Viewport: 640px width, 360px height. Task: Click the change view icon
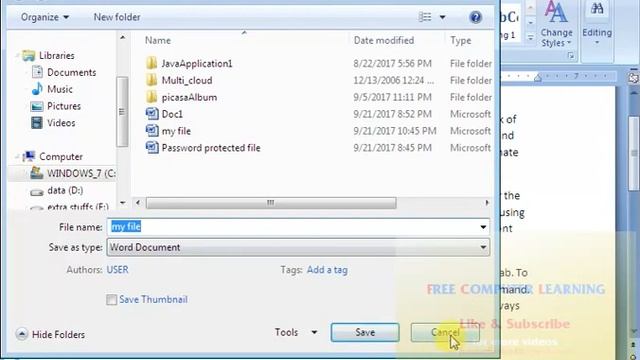425,17
